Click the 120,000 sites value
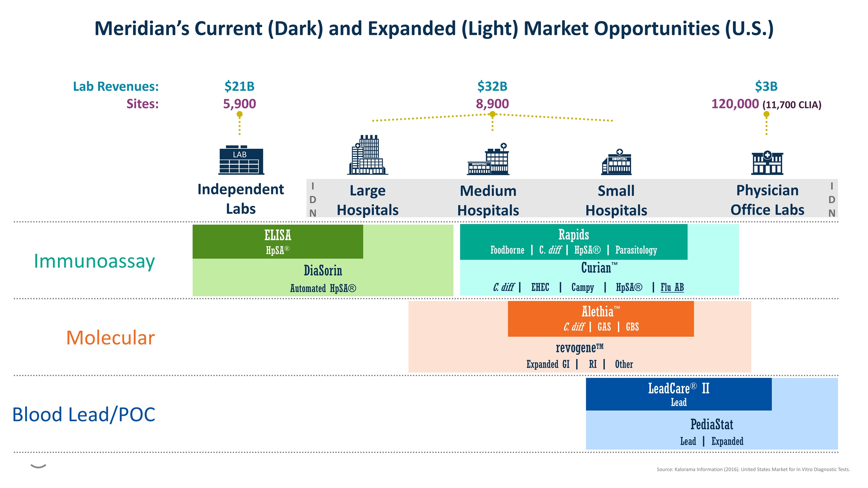868x488 pixels. tap(735, 104)
